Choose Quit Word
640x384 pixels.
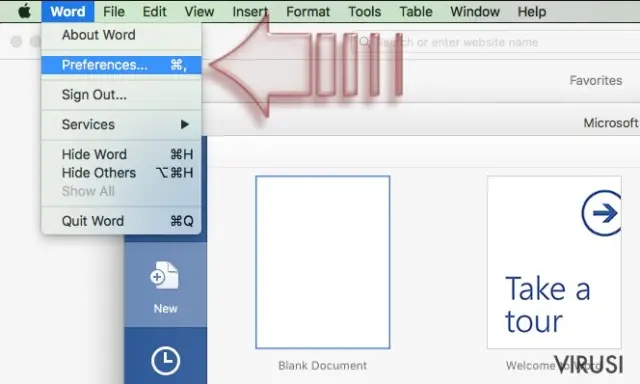point(121,221)
